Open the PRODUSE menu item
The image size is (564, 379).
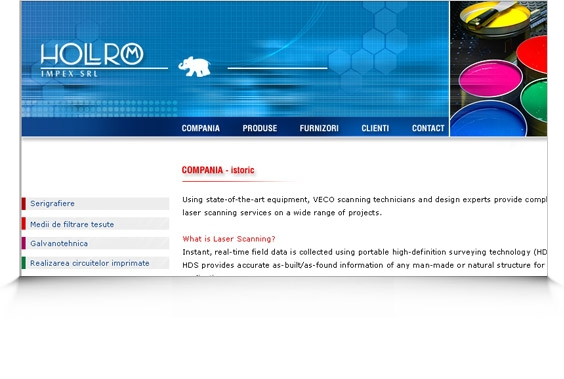[x=260, y=128]
